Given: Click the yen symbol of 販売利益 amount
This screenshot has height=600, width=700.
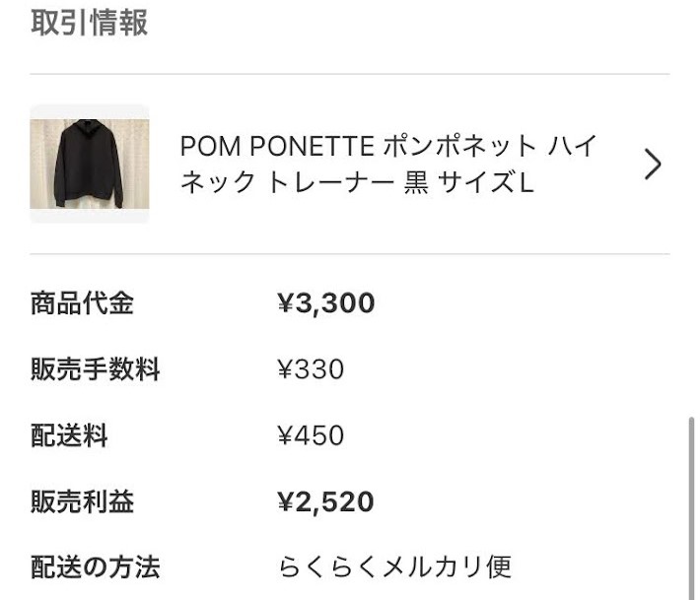Looking at the screenshot, I should (x=286, y=501).
